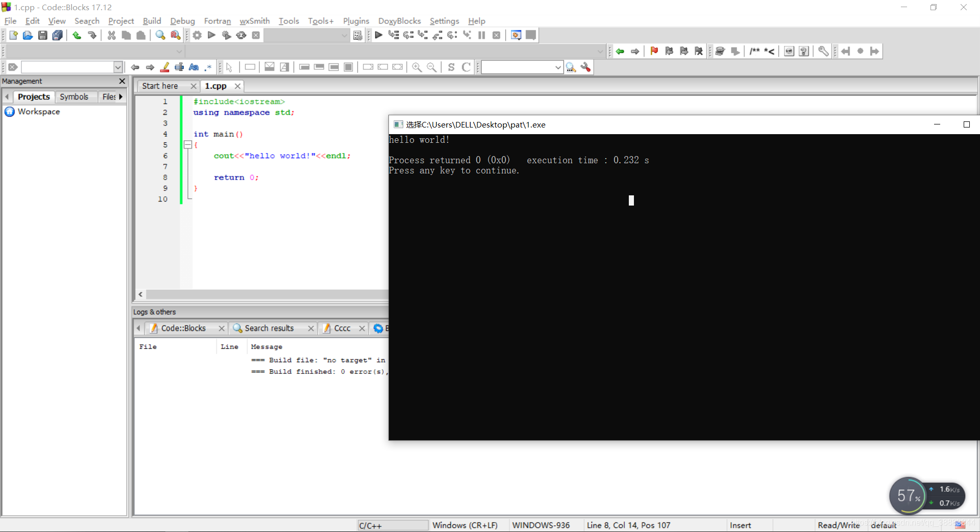Open the Search results log tab

pyautogui.click(x=269, y=328)
